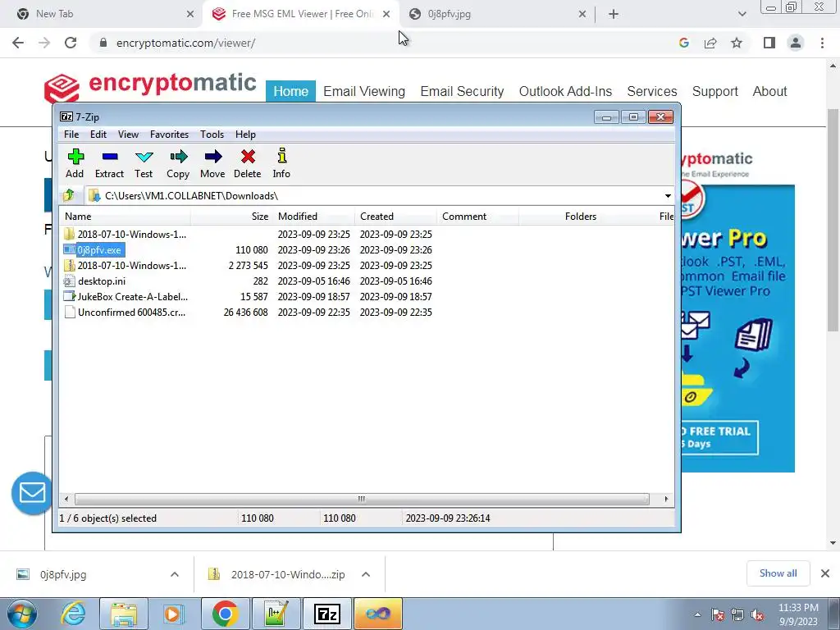
Task: Open the About nav link
Action: 769,92
